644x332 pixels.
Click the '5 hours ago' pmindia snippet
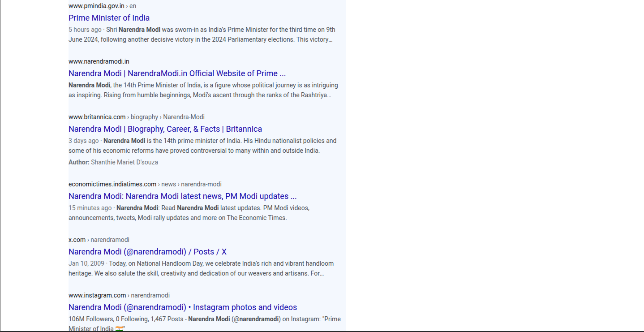(202, 34)
